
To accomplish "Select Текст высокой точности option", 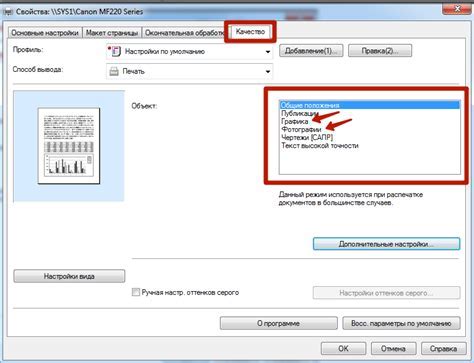I will click(370, 145).
